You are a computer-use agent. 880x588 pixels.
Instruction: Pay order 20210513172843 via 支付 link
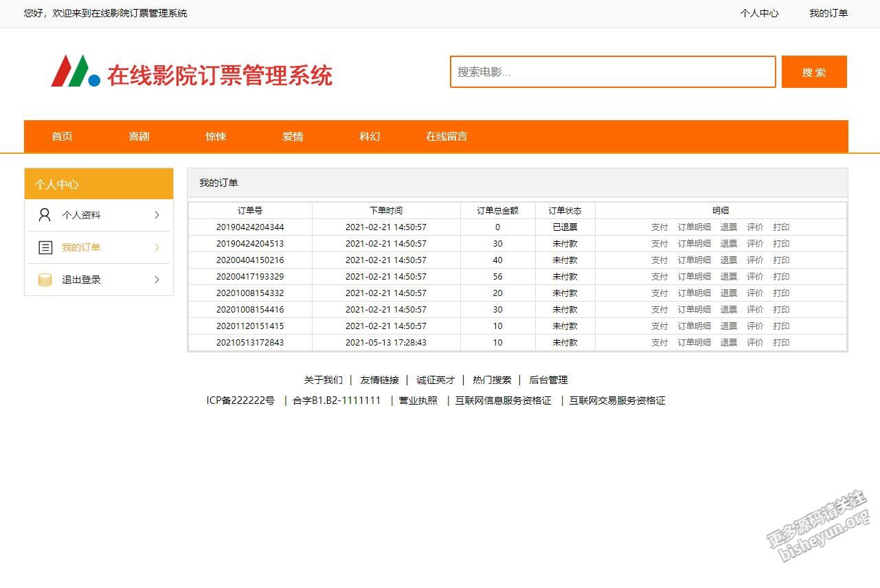pyautogui.click(x=659, y=342)
